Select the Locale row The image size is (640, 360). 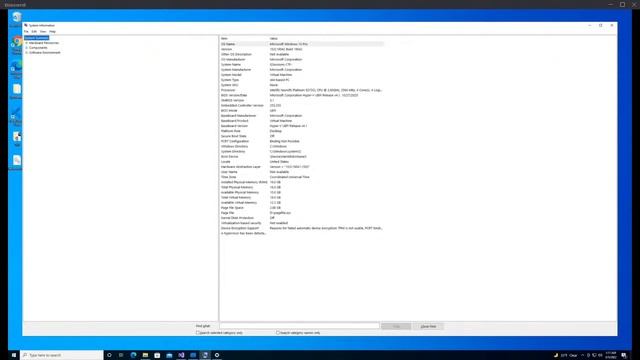coord(302,162)
